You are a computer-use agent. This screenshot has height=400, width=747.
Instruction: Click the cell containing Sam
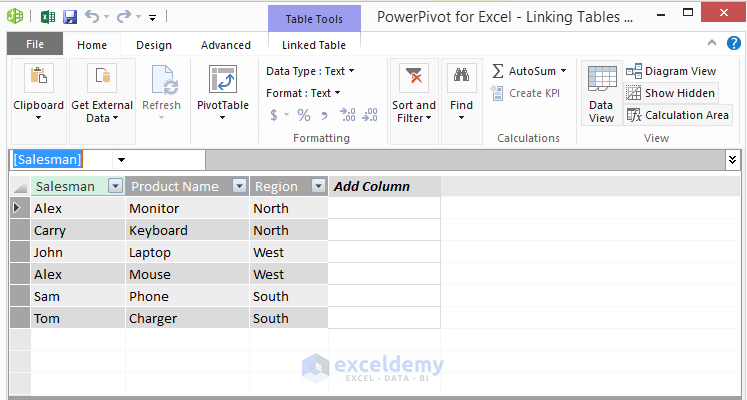tap(78, 296)
